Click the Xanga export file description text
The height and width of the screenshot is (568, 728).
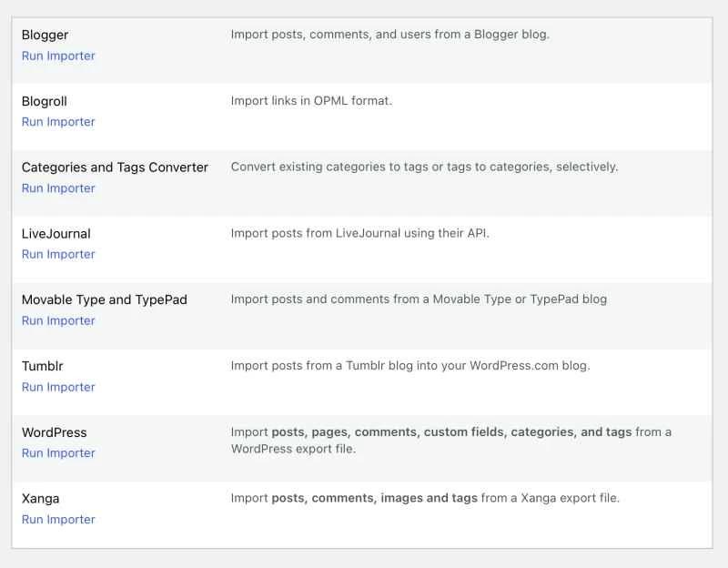pyautogui.click(x=426, y=498)
